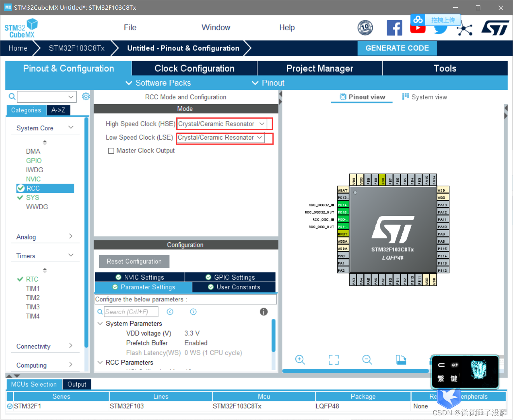This screenshot has height=420, width=513.
Task: Click the BOOT0 pin on chip top
Action: point(383,180)
